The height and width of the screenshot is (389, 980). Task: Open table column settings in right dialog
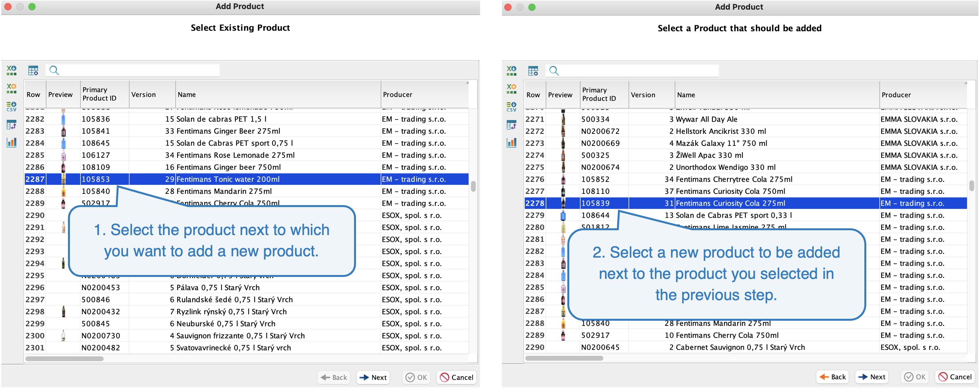click(x=533, y=71)
